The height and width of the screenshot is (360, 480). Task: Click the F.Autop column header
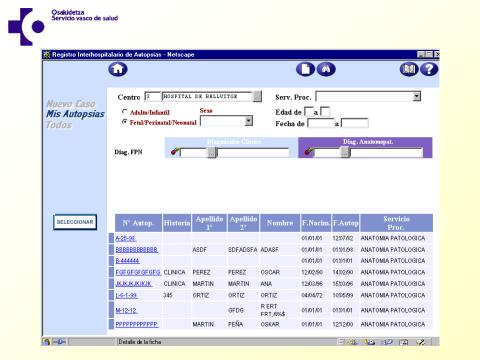coord(346,223)
